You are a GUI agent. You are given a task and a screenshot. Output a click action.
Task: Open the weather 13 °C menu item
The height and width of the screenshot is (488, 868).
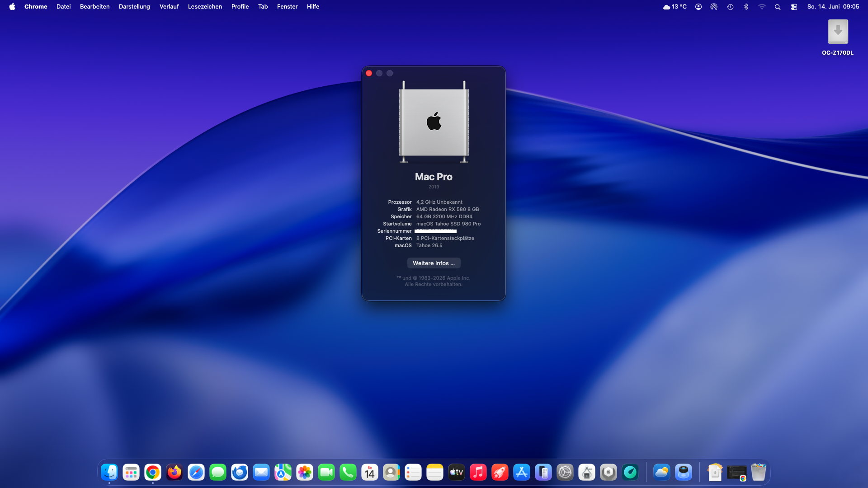(x=675, y=7)
